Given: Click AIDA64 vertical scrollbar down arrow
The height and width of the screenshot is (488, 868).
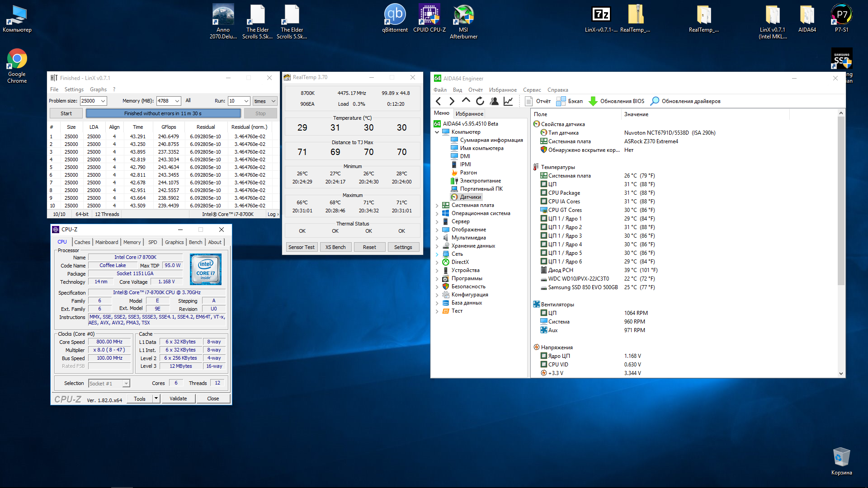Looking at the screenshot, I should [841, 374].
